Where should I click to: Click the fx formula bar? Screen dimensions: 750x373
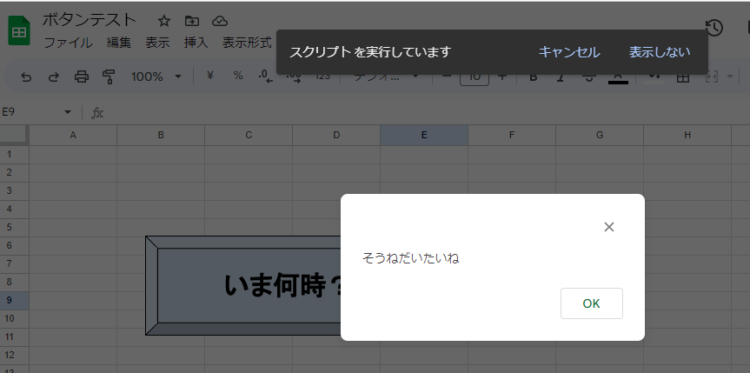[426, 113]
